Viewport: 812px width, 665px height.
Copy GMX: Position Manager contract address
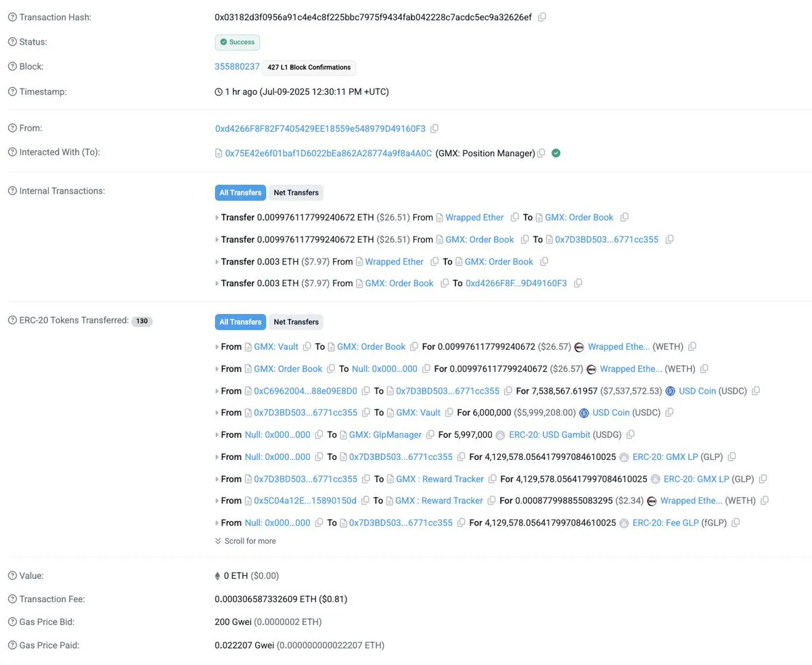pyautogui.click(x=541, y=154)
